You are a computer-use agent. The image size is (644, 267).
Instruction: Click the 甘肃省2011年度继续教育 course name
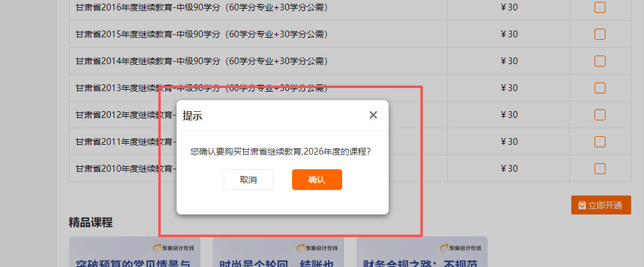pyautogui.click(x=125, y=142)
